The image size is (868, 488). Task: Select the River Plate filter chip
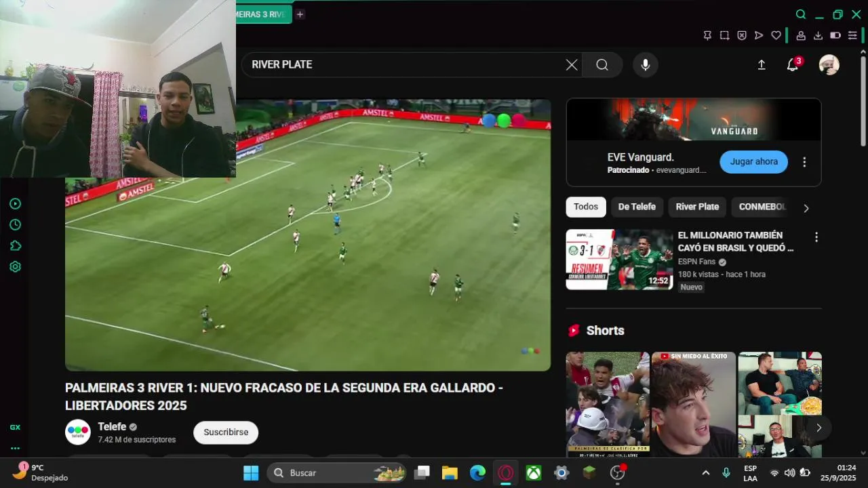(x=697, y=207)
